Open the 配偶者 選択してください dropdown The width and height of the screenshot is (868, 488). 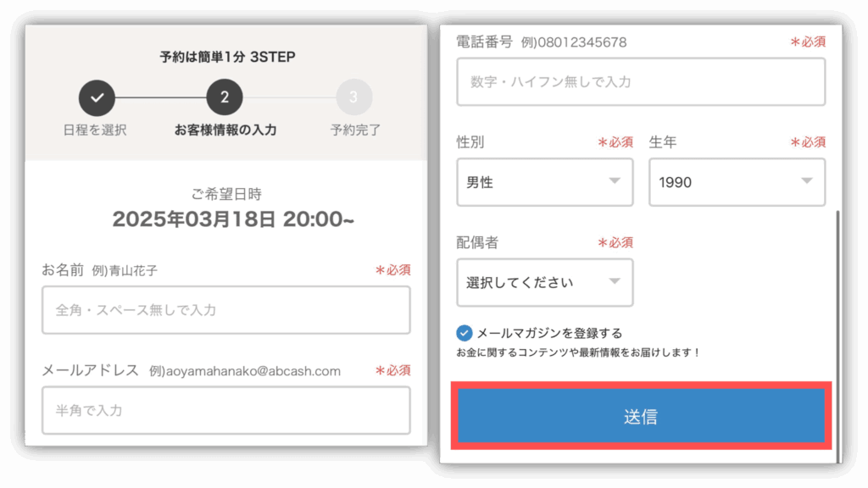coord(545,283)
